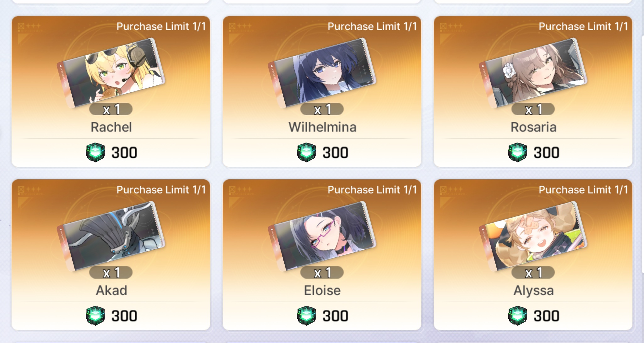644x343 pixels.
Task: Click the green cube currency icon under Rosaria
Action: coord(517,153)
